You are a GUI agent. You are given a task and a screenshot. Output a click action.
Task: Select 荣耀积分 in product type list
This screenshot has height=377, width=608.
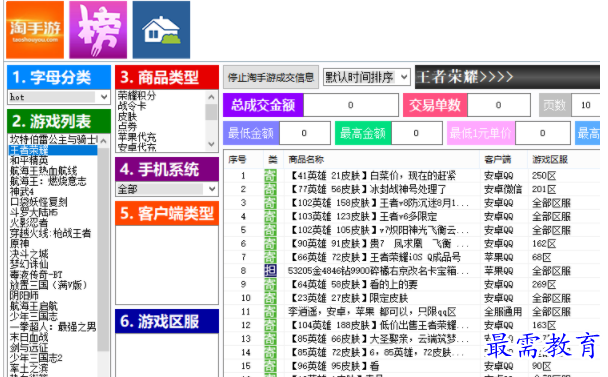pos(137,95)
